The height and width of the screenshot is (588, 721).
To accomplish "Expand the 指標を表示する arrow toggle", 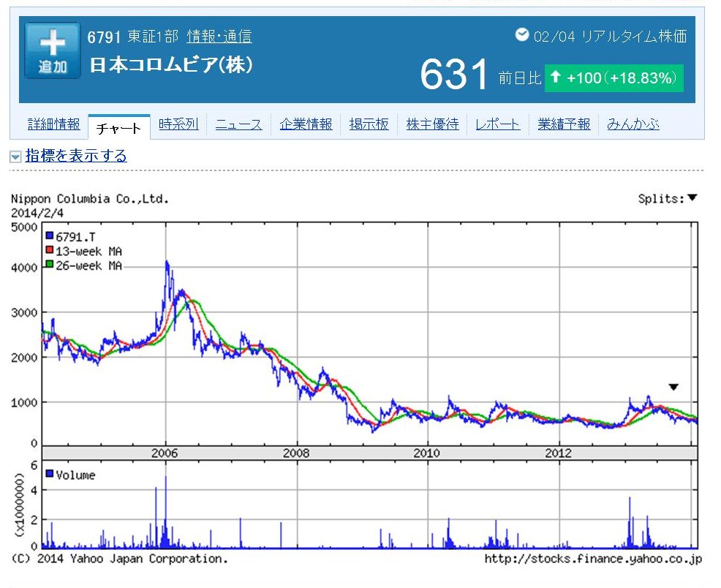I will 15,157.
